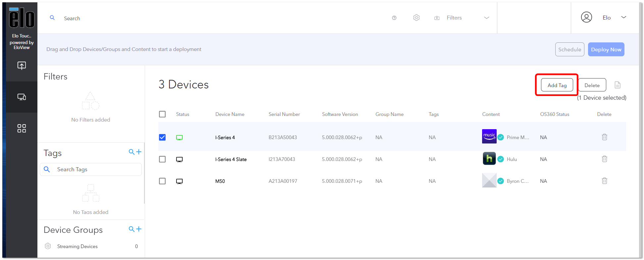
Task: Click the export document icon beside Delete
Action: pos(617,85)
